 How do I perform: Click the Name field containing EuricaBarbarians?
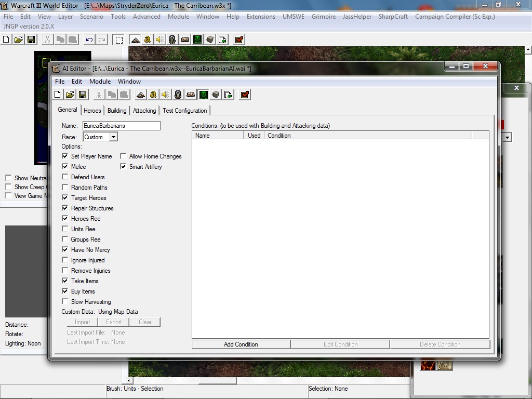click(122, 126)
